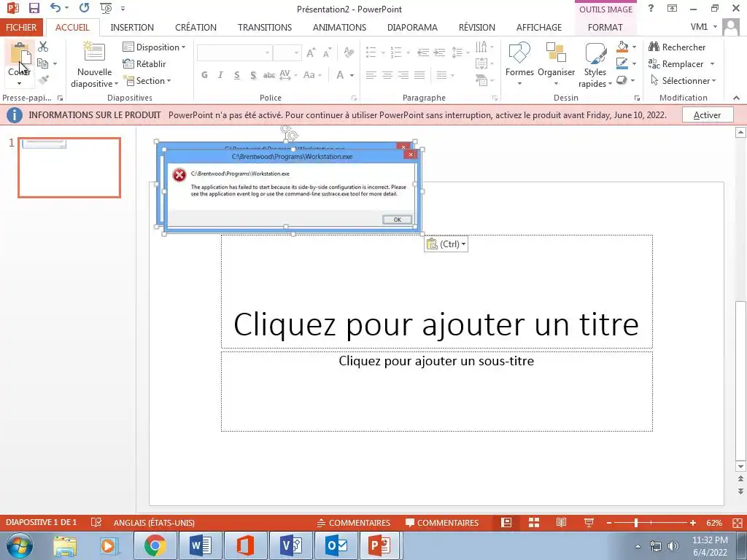
Task: Clear all formatting with the eraser A icon
Action: [x=349, y=52]
